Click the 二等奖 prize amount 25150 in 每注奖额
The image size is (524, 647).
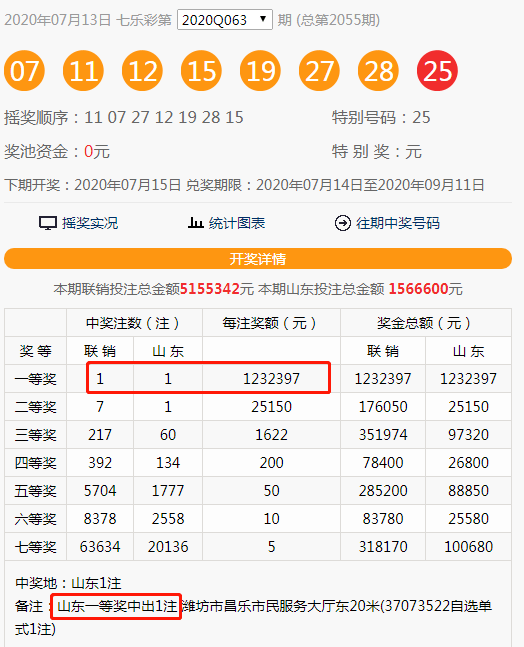(271, 407)
